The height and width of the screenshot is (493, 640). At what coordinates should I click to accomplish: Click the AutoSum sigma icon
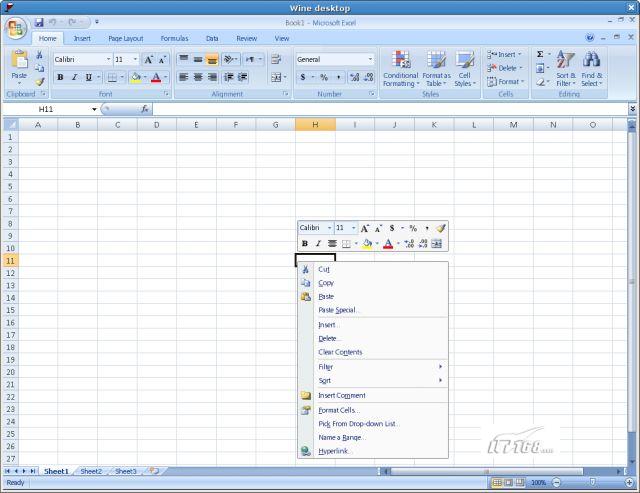540,54
